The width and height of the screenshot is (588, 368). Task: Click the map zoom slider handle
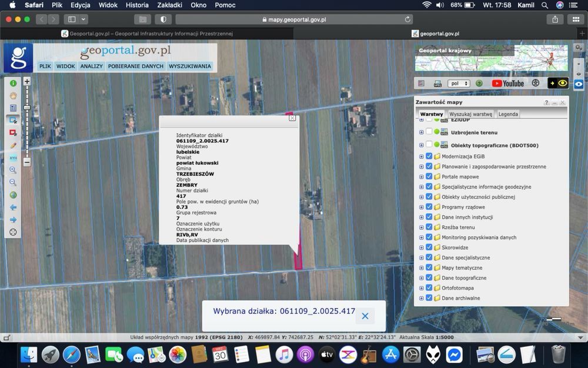click(x=27, y=108)
